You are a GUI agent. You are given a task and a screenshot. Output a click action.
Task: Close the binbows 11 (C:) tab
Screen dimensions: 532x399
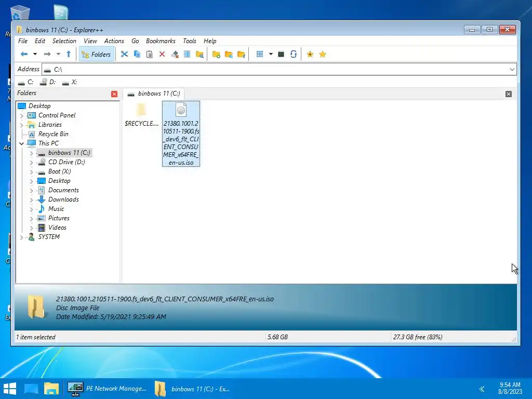coord(508,94)
